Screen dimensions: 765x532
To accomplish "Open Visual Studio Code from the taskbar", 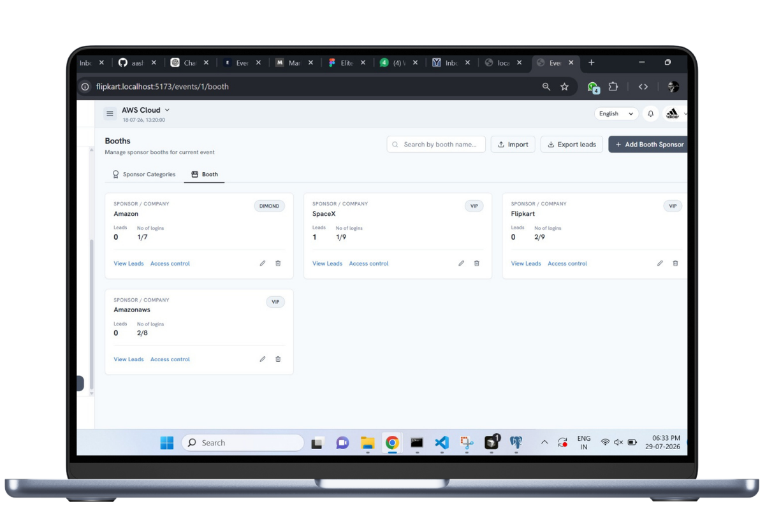I will coord(442,443).
